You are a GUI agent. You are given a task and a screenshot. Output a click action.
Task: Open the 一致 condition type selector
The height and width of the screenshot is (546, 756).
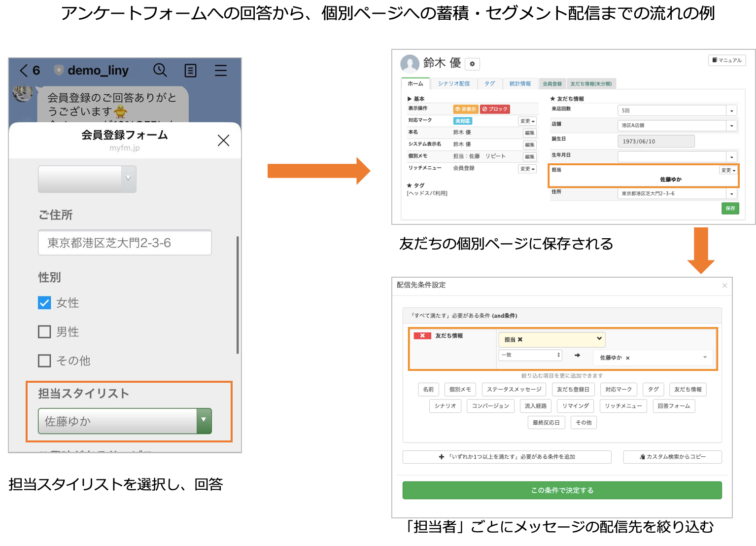coord(530,355)
